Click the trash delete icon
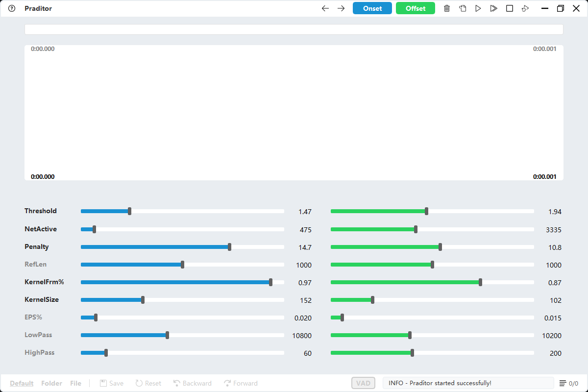This screenshot has width=588, height=392. tap(447, 8)
